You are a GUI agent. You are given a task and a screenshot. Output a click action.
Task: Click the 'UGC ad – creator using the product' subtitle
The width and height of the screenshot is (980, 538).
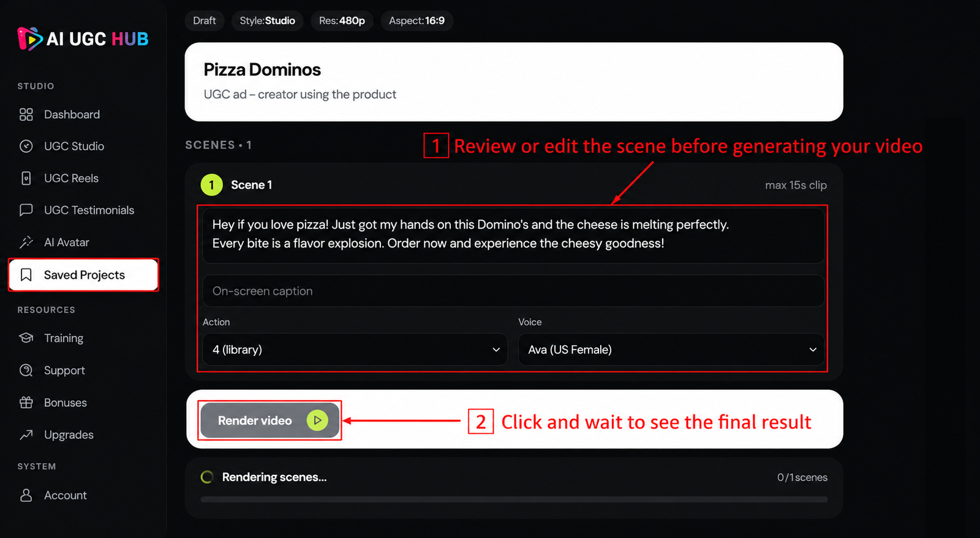point(300,94)
